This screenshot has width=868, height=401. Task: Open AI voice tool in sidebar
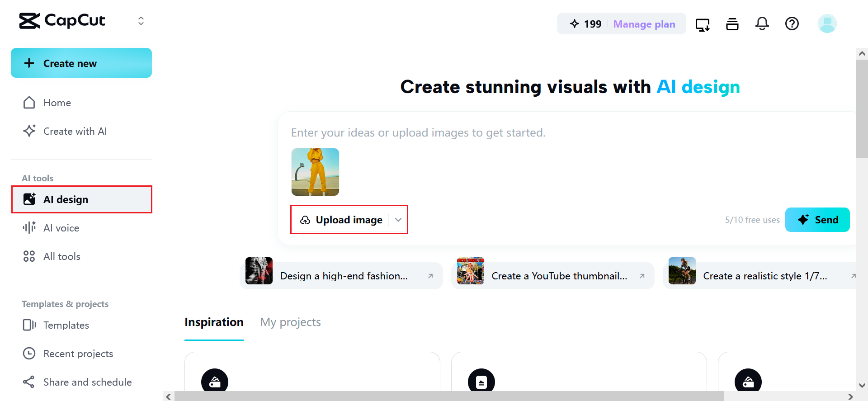(x=61, y=228)
